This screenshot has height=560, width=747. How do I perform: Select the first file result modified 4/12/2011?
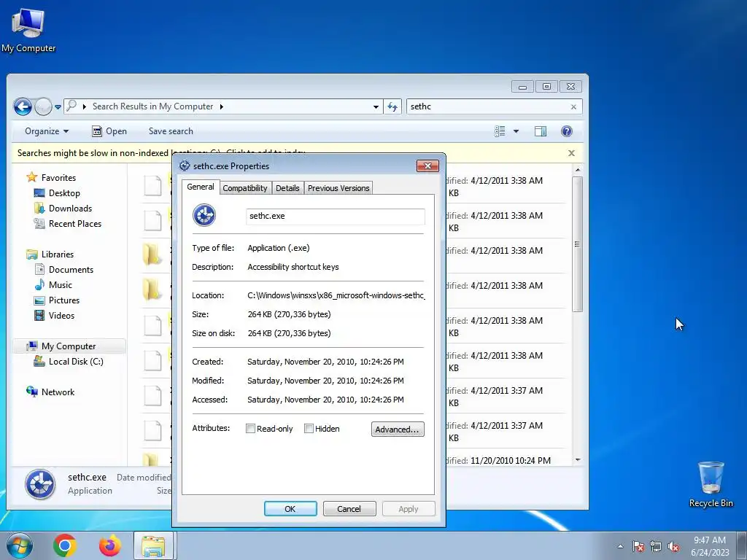click(355, 186)
